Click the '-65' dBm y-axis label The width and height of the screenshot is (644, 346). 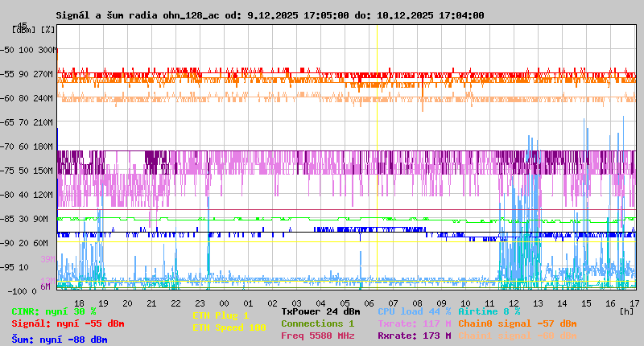point(7,123)
